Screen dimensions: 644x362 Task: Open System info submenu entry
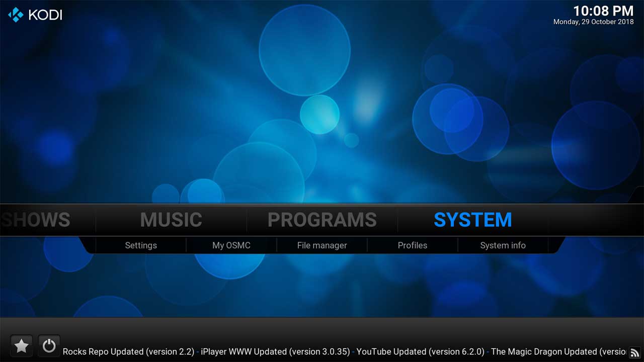503,245
